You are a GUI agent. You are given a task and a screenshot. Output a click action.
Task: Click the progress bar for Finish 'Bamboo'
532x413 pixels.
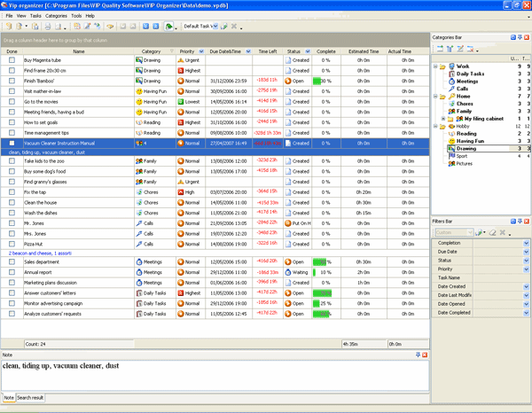(322, 81)
